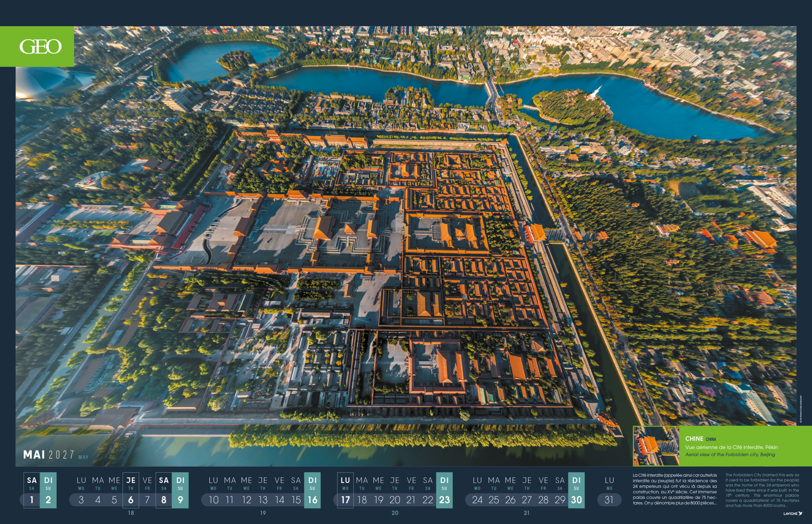Click the GEO logo in green box

coord(40,47)
